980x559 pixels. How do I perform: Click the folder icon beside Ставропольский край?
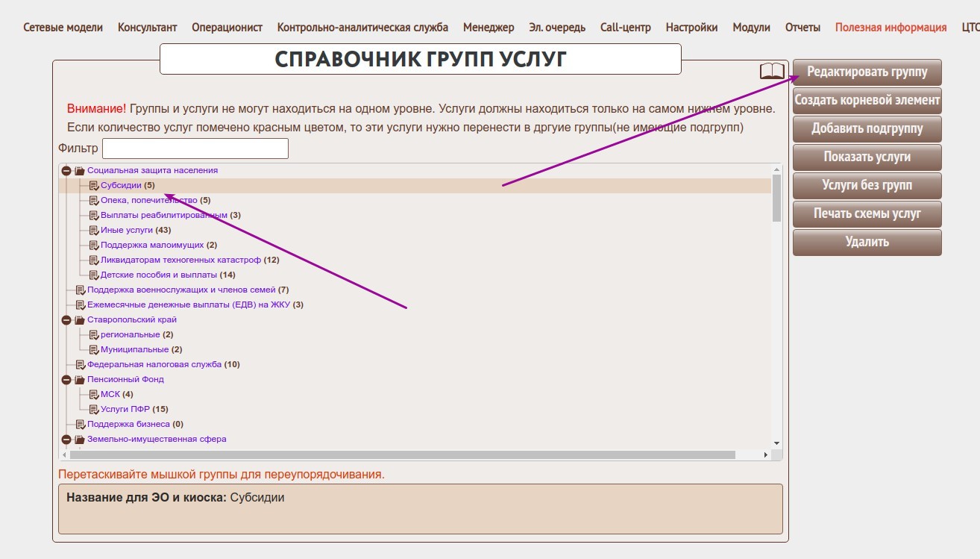click(x=80, y=320)
